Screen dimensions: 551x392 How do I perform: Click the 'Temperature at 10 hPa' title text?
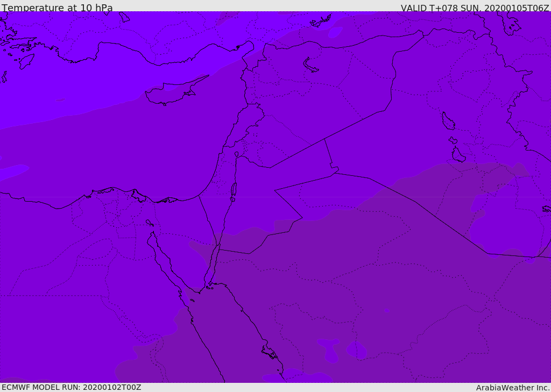click(x=57, y=8)
